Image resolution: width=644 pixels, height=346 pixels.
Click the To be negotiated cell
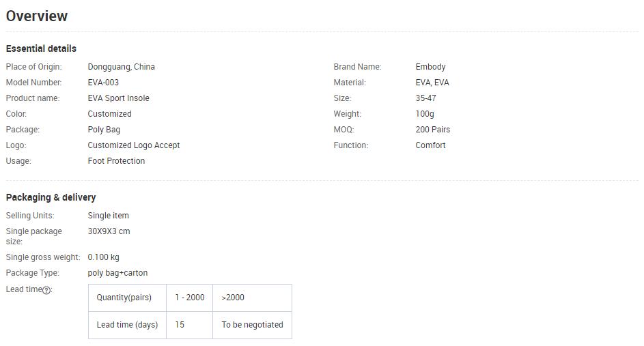coord(252,325)
